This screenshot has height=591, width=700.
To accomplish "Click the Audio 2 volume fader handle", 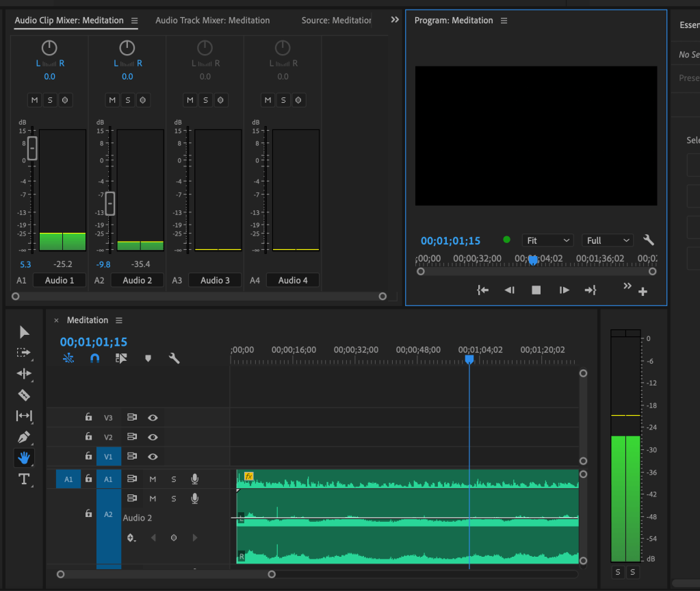I will click(110, 203).
